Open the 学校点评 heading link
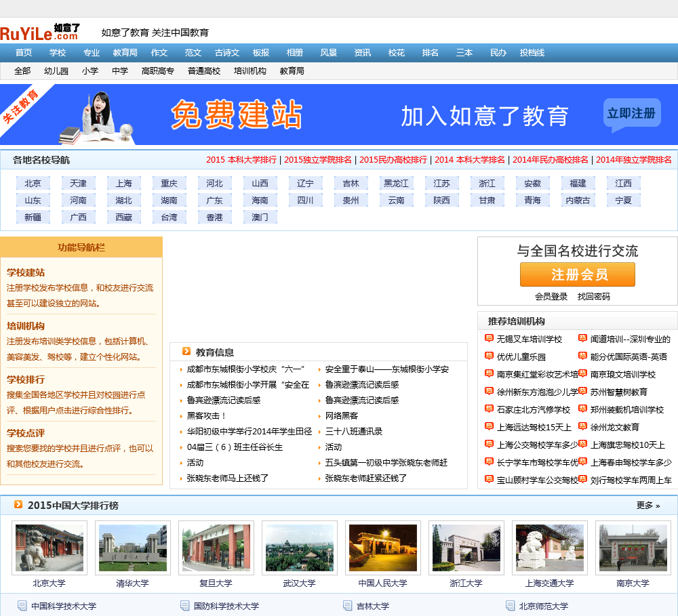 coord(26,433)
